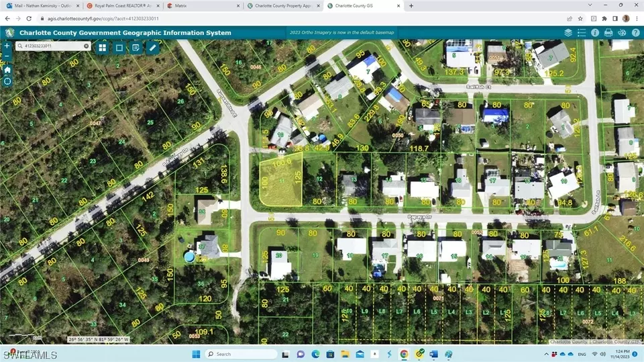Show hidden system tray icons
The image size is (644, 362).
(546, 354)
